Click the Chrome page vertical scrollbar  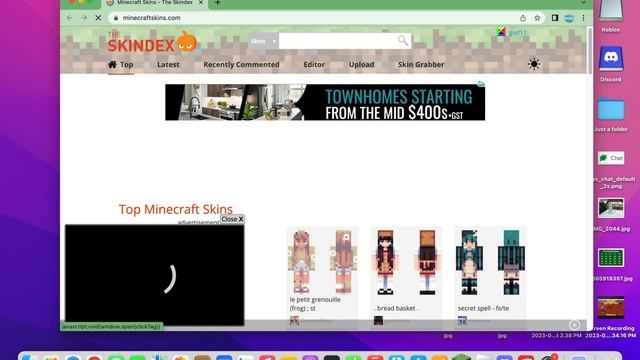pos(590,51)
